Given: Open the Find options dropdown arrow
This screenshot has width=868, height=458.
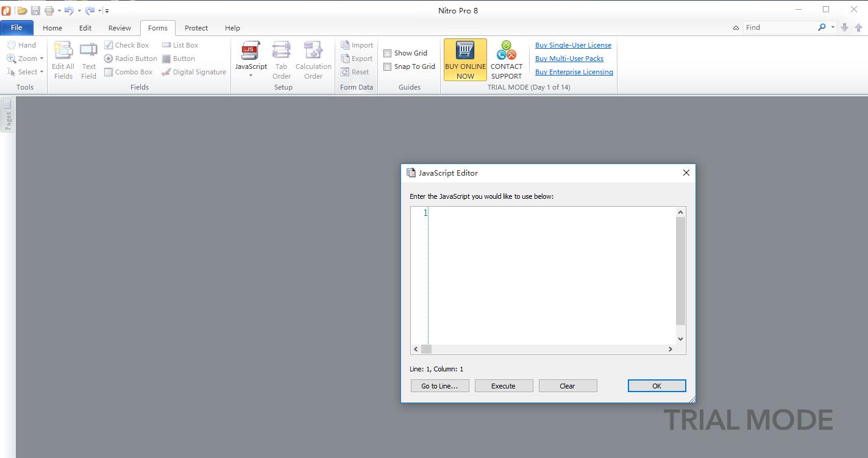Looking at the screenshot, I should (833, 27).
